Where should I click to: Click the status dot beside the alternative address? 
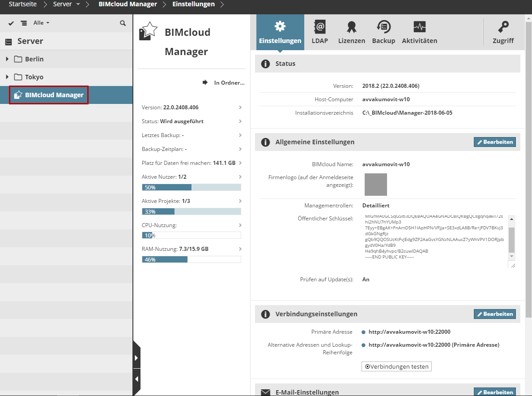(x=363, y=345)
